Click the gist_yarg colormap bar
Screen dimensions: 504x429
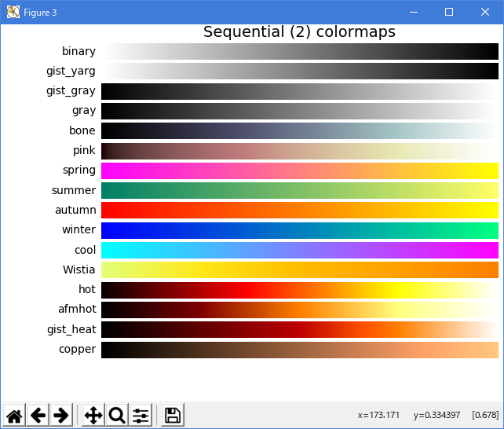300,71
